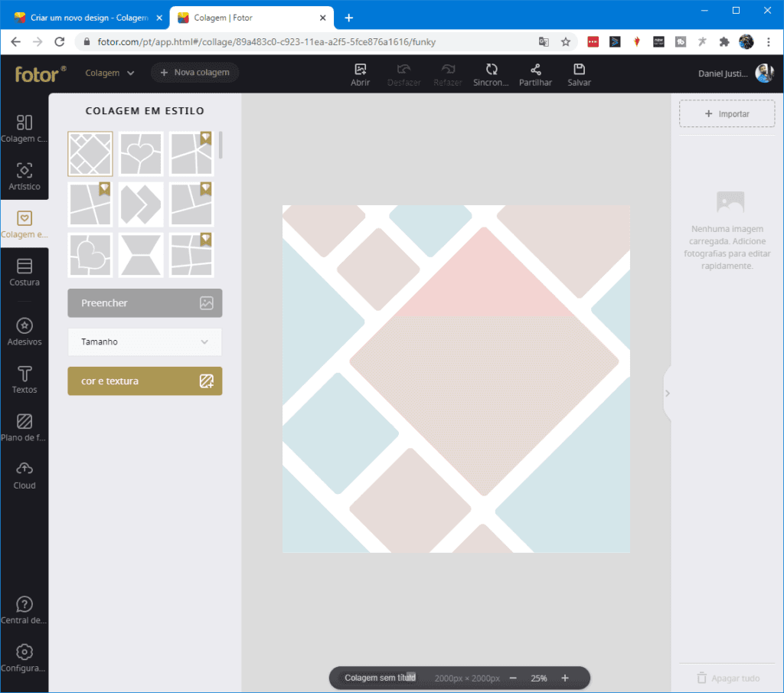The width and height of the screenshot is (784, 693).
Task: Open the Colagem mode dropdown
Action: point(110,73)
